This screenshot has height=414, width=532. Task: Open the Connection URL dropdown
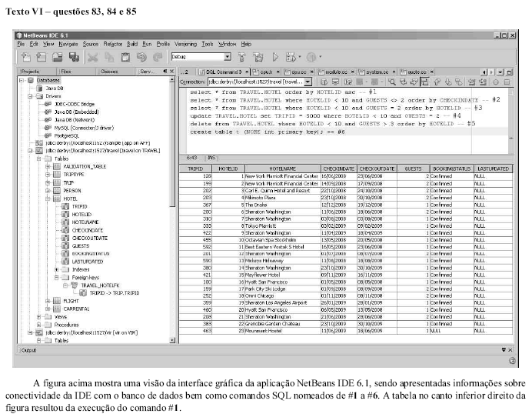coord(308,82)
